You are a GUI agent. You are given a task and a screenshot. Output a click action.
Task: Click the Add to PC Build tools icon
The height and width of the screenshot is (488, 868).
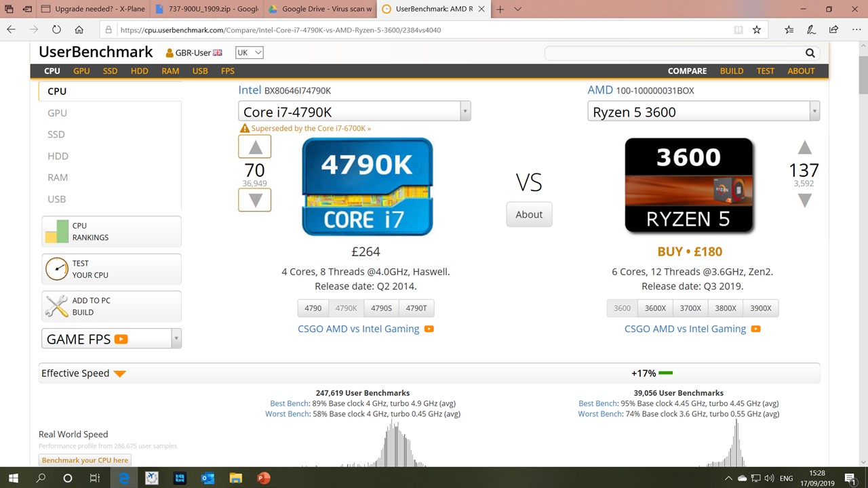pyautogui.click(x=57, y=306)
